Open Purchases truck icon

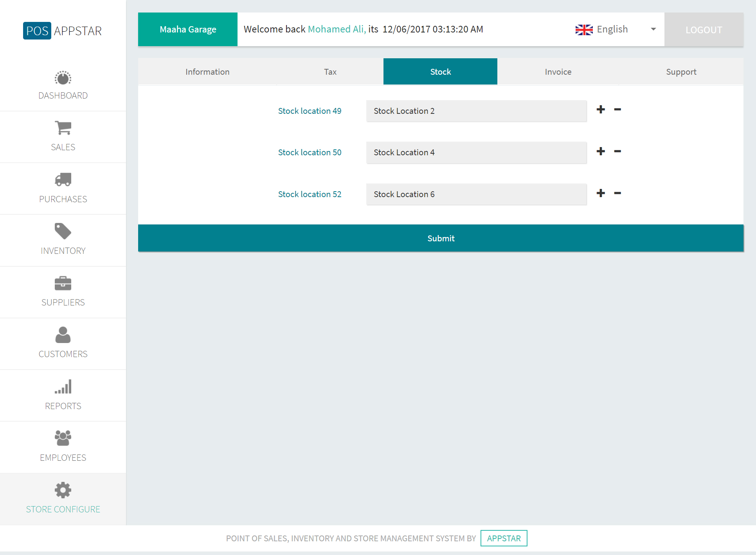pos(63,180)
